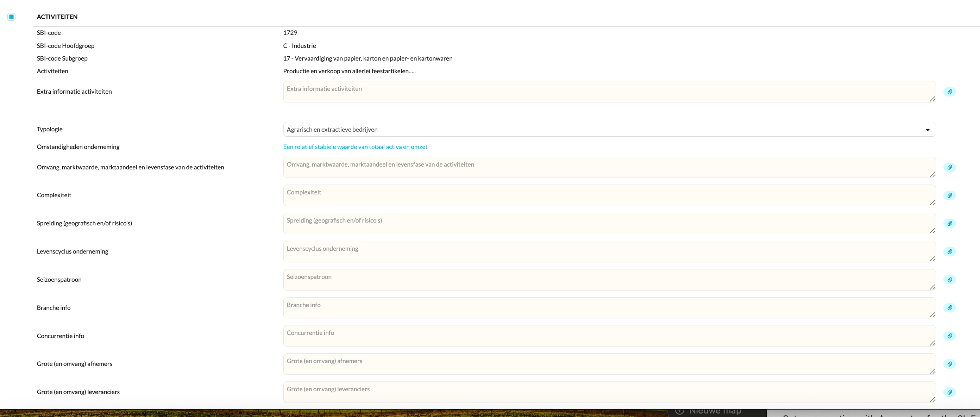The width and height of the screenshot is (980, 417).
Task: Toggle the ACTIVITEITEN section checkbox
Action: [11, 17]
